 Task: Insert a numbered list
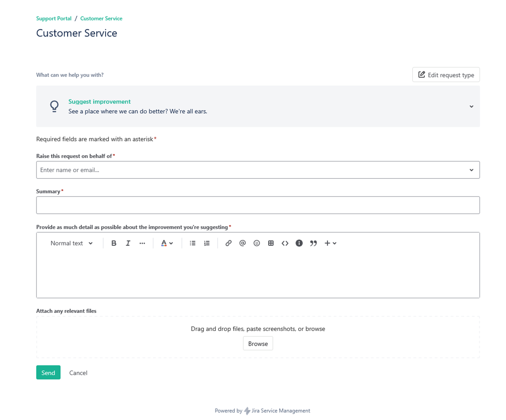pyautogui.click(x=207, y=243)
